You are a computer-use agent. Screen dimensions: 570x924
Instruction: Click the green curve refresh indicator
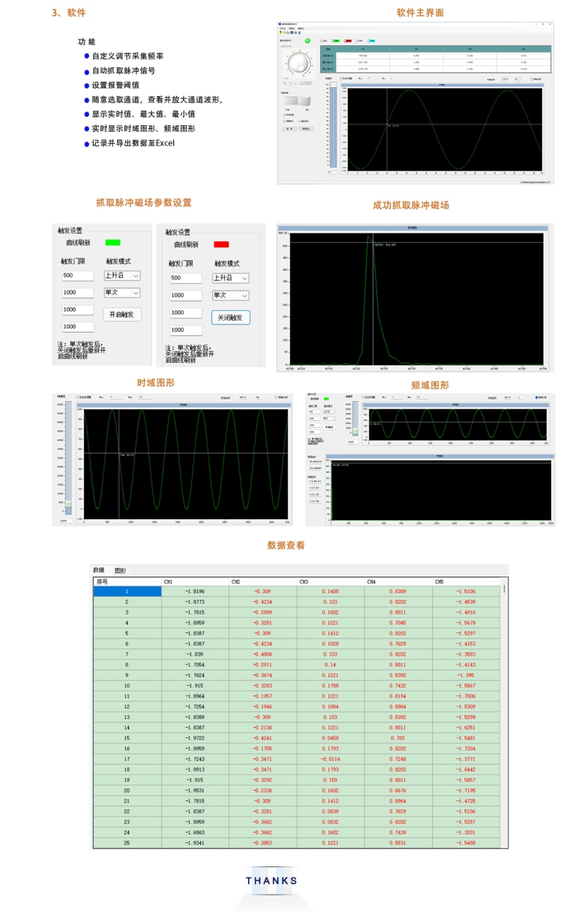(112, 242)
